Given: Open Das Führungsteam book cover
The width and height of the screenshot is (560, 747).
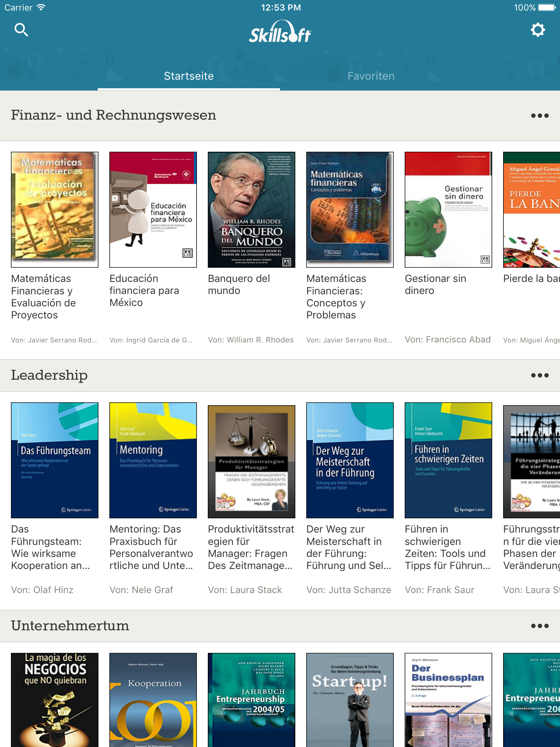Looking at the screenshot, I should coord(55,460).
